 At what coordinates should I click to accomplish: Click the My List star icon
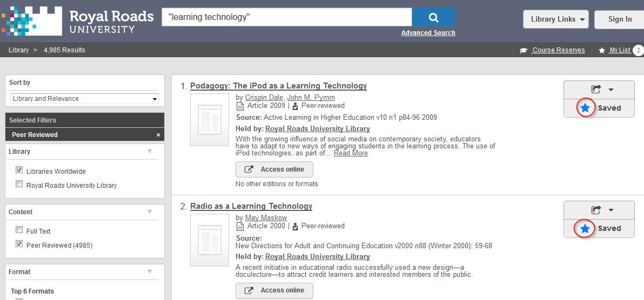coord(602,50)
